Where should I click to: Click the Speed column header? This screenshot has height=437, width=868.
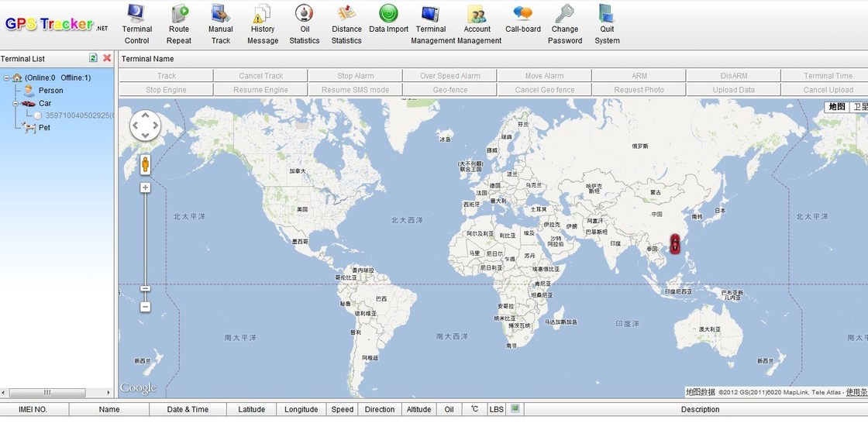(343, 410)
